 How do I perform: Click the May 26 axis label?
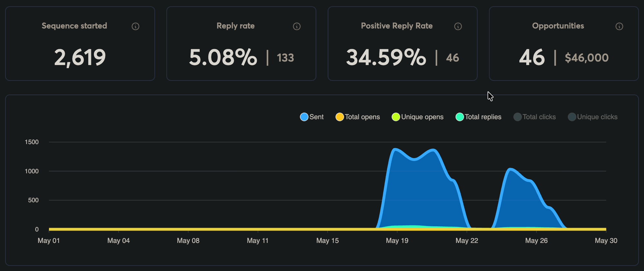click(536, 241)
